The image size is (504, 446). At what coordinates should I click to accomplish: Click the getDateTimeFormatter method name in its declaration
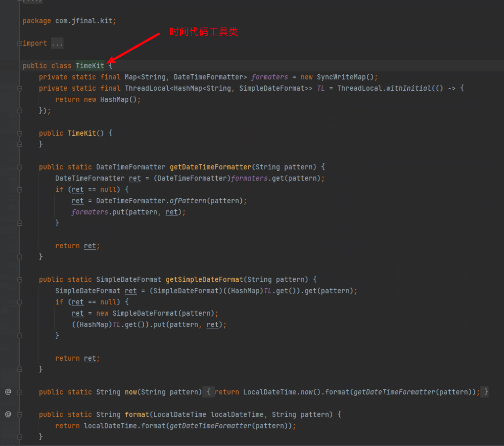pyautogui.click(x=210, y=167)
